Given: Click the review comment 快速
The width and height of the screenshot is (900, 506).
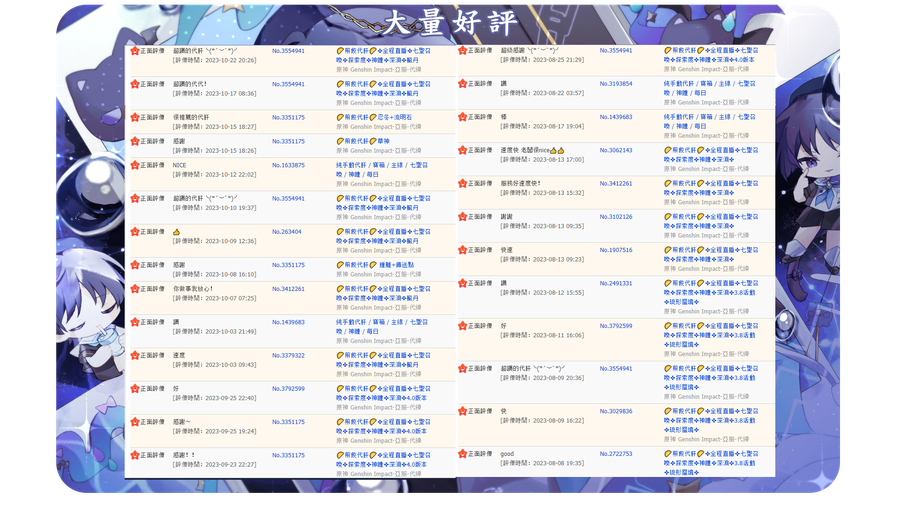Looking at the screenshot, I should tap(506, 250).
